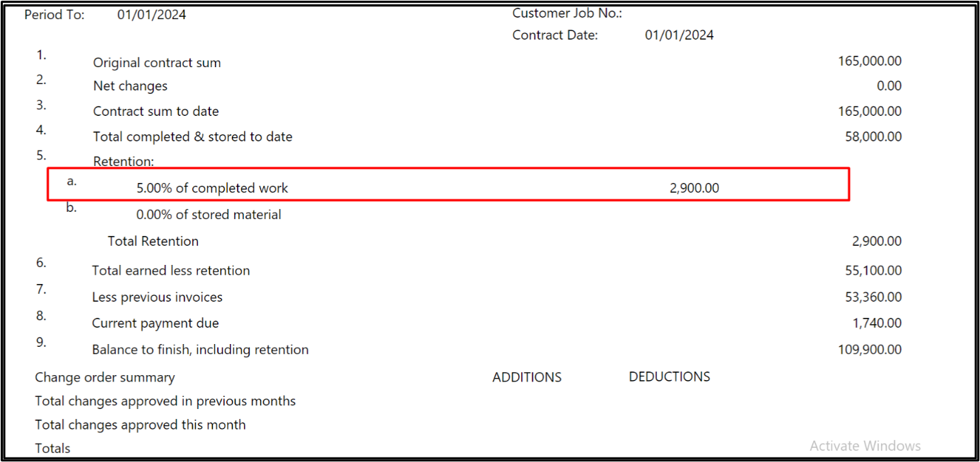Click Total earned less retention
The width and height of the screenshot is (980, 462).
click(x=170, y=271)
